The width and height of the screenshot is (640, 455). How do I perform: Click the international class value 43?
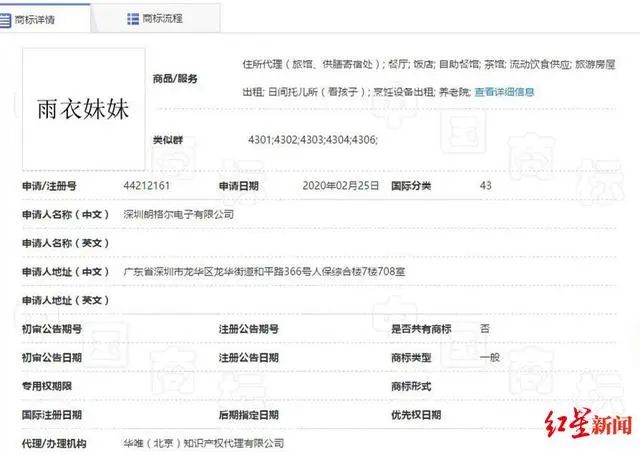click(x=486, y=186)
